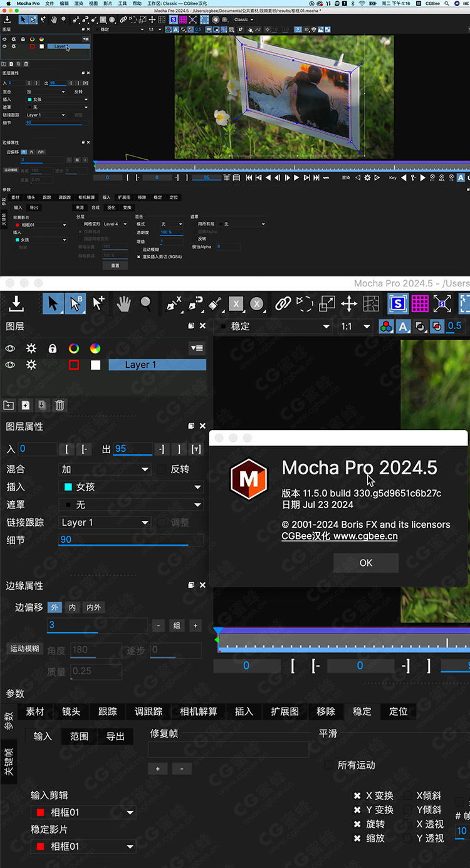Click the four-arrow move tool in enlarged toolbar

pos(349,304)
